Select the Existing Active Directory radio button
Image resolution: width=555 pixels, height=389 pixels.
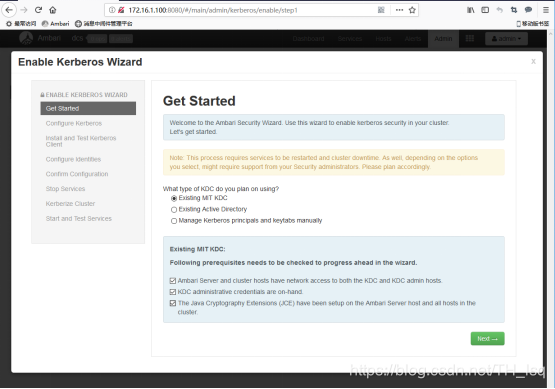pyautogui.click(x=174, y=210)
